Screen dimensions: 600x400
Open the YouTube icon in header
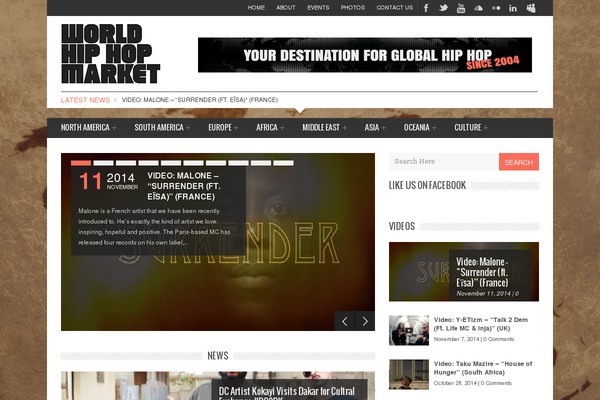461,8
